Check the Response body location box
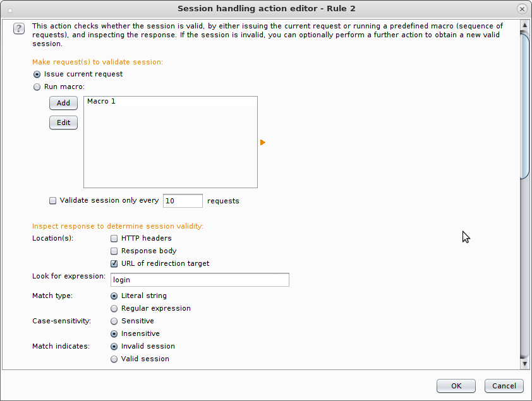 tap(114, 251)
